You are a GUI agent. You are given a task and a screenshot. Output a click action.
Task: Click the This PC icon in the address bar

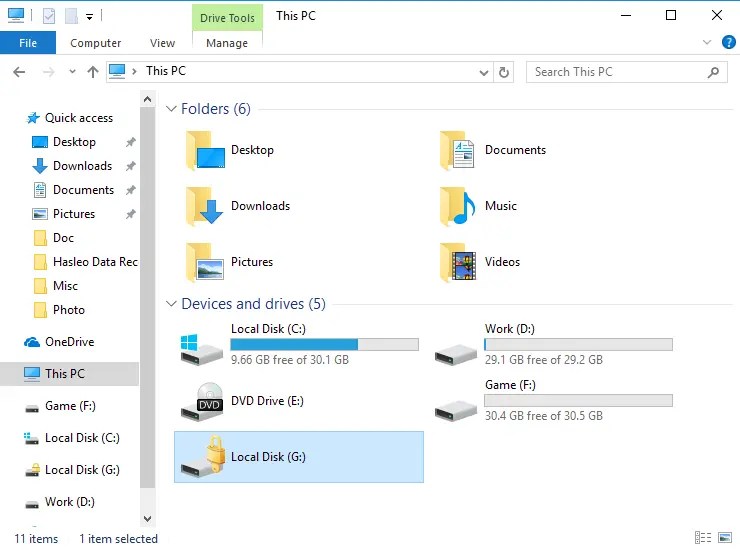click(117, 71)
